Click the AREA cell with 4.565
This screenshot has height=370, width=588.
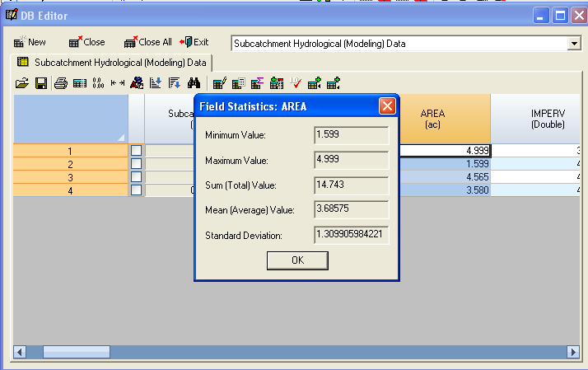click(x=446, y=176)
